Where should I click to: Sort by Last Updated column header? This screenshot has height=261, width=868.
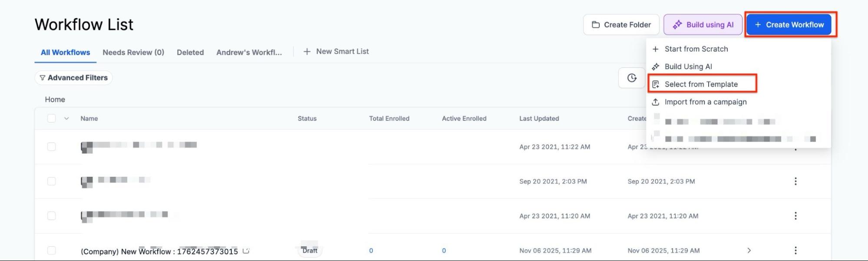(539, 119)
